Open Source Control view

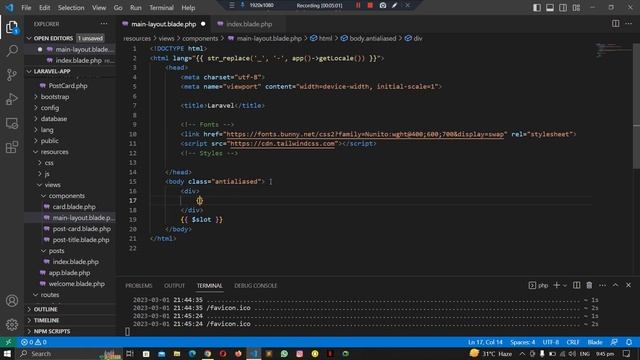tap(12, 75)
